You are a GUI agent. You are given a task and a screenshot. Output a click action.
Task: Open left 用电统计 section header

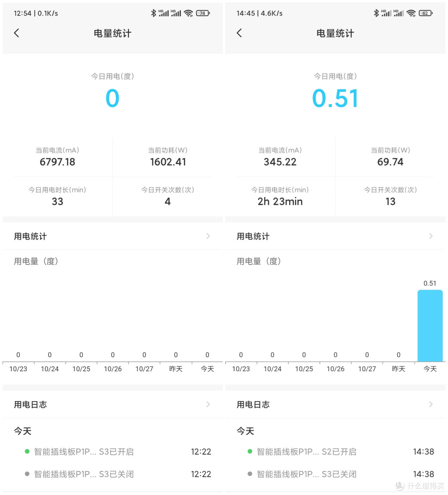pyautogui.click(x=112, y=236)
